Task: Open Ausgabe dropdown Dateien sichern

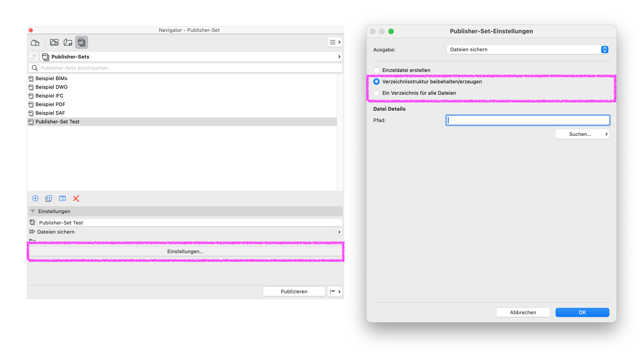Action: tap(528, 49)
